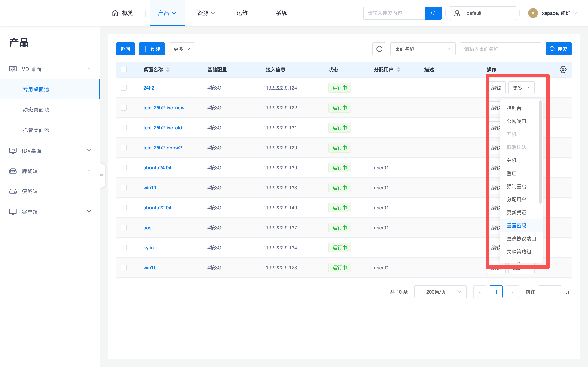
Task: Select the kylin row checkbox
Action: point(124,248)
